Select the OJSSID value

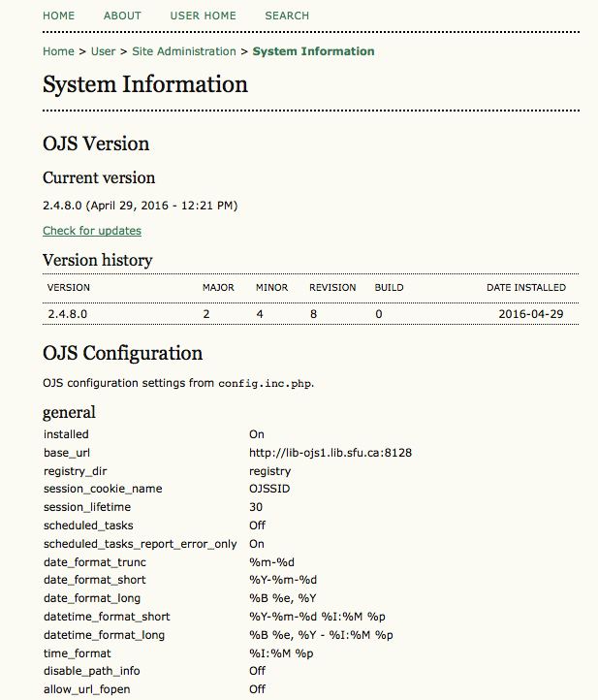(x=269, y=489)
